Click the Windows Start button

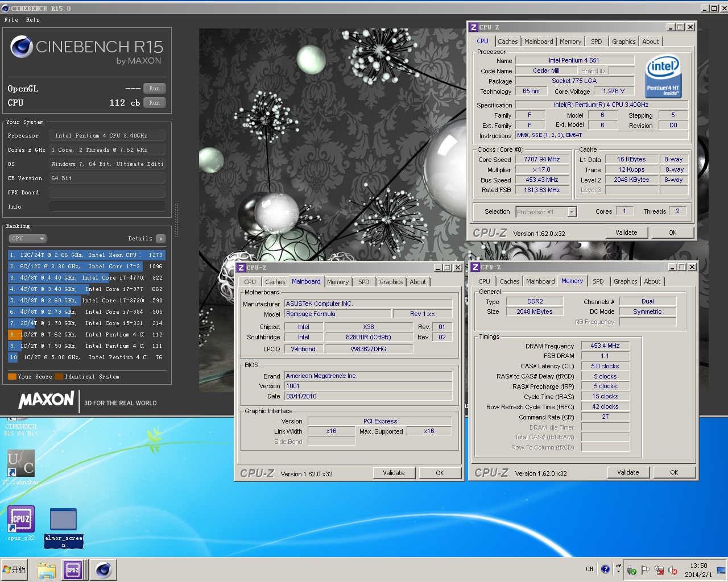[15, 569]
